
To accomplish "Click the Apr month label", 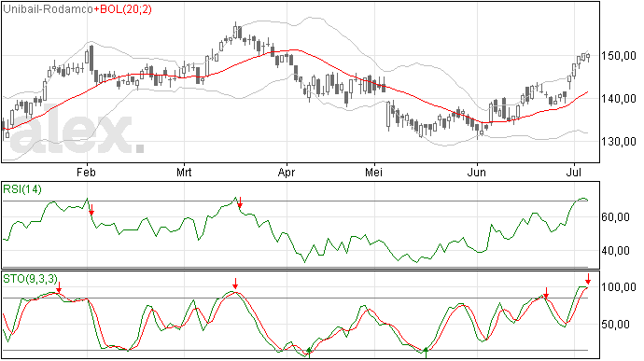I will coord(287,172).
